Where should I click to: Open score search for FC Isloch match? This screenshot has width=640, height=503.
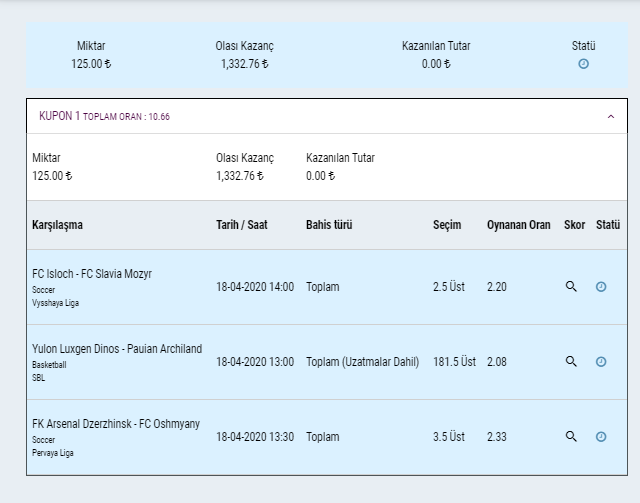pos(571,287)
